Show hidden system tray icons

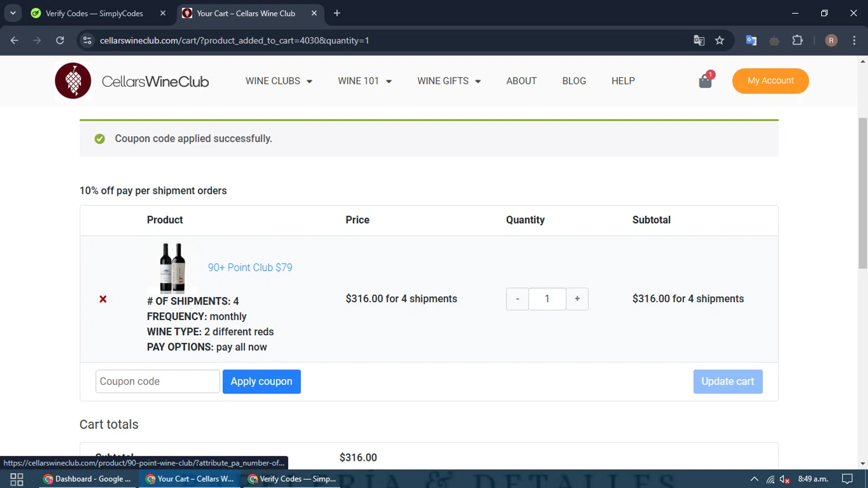tap(754, 479)
